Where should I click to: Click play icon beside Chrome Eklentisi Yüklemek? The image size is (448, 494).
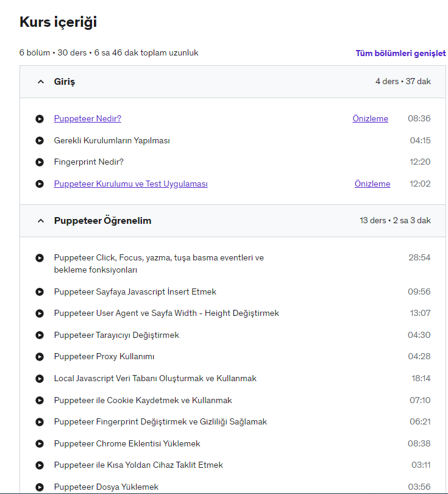coord(40,443)
